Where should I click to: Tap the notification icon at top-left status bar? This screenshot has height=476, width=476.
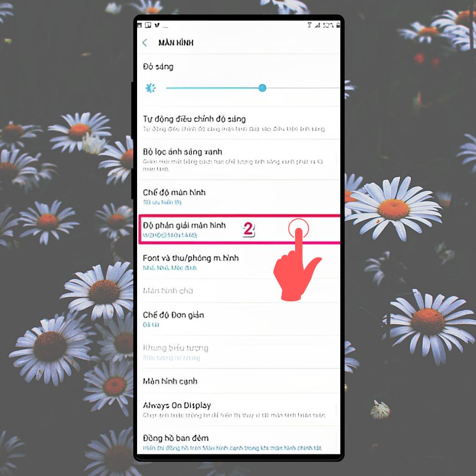139,25
